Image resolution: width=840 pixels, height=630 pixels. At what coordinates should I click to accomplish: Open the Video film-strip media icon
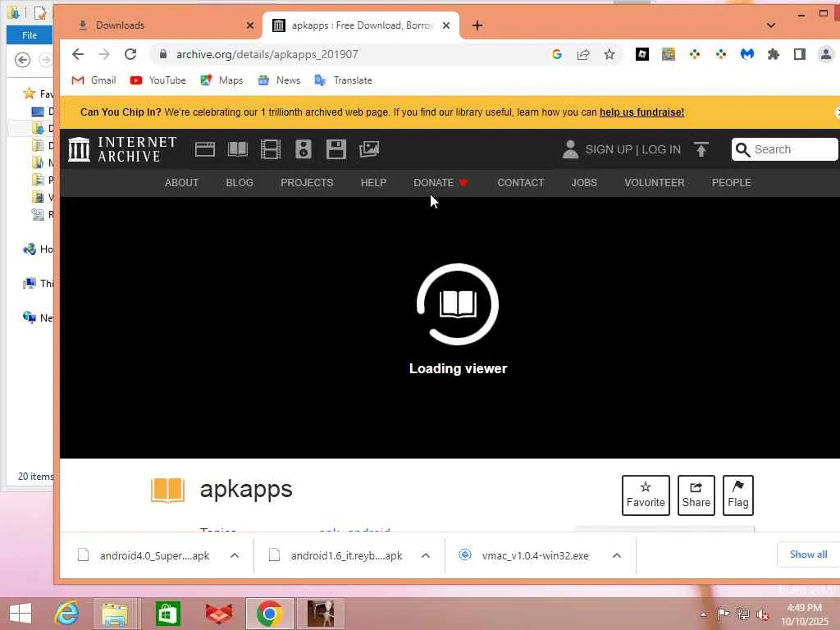tap(271, 149)
